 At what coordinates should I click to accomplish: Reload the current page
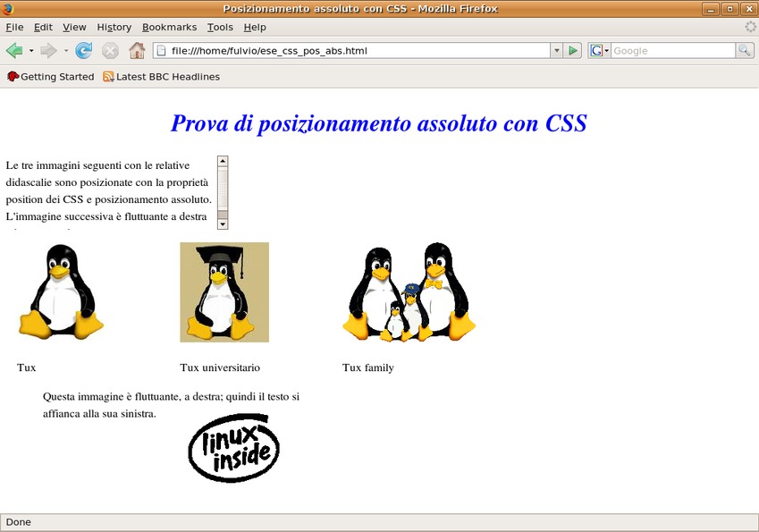point(84,50)
